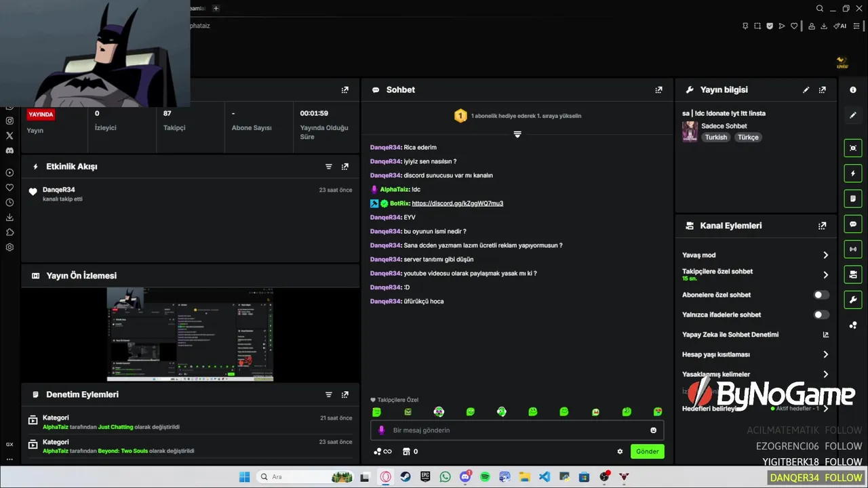Expand Takipçilere özel sohbet settings
Image resolution: width=868 pixels, height=488 pixels.
tap(825, 274)
